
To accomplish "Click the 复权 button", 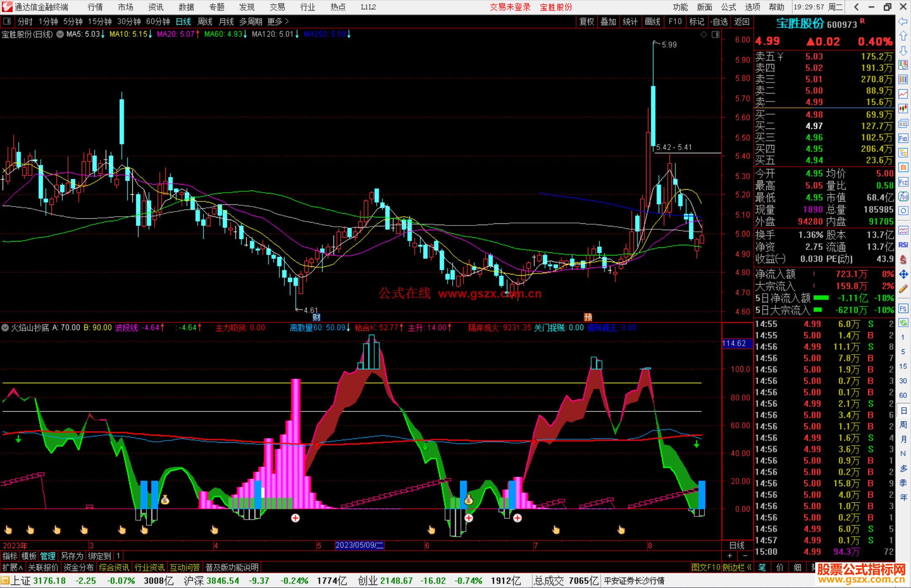I will (587, 21).
